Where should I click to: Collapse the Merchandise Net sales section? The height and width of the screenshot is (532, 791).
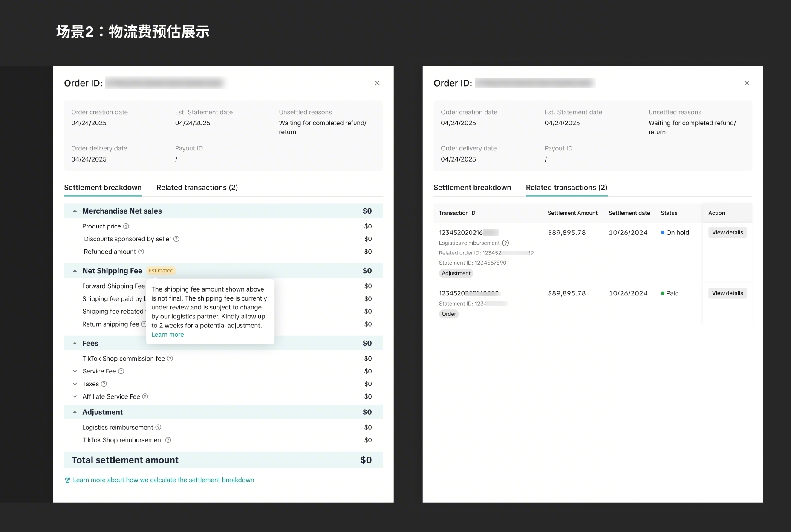[x=75, y=211]
